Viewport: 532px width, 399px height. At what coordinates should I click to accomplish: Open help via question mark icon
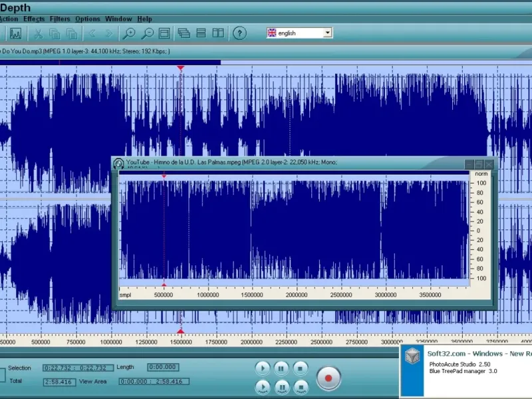coord(240,33)
